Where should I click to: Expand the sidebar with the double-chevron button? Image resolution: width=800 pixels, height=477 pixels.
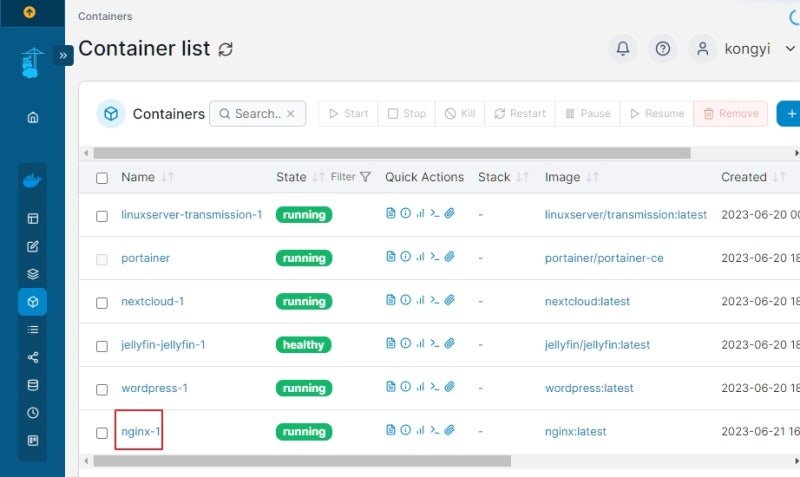coord(63,55)
